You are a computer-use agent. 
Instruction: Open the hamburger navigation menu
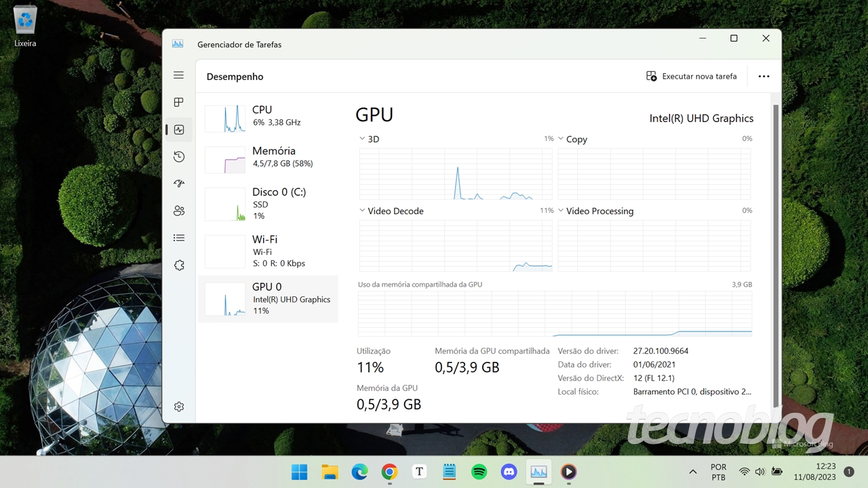178,75
